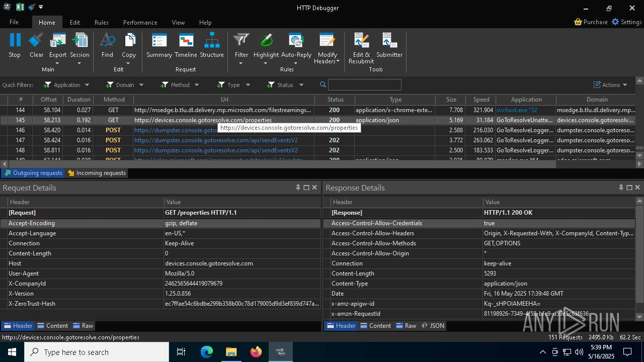Click the Duration column header
644x362 pixels.
(x=78, y=100)
